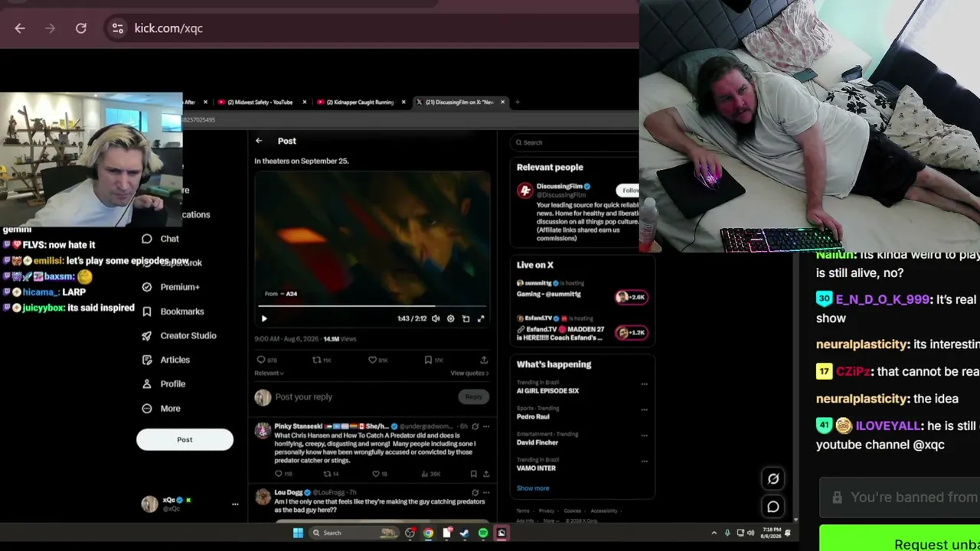Close the Kidnapper Caught Running tab
The image size is (980, 551).
403,102
